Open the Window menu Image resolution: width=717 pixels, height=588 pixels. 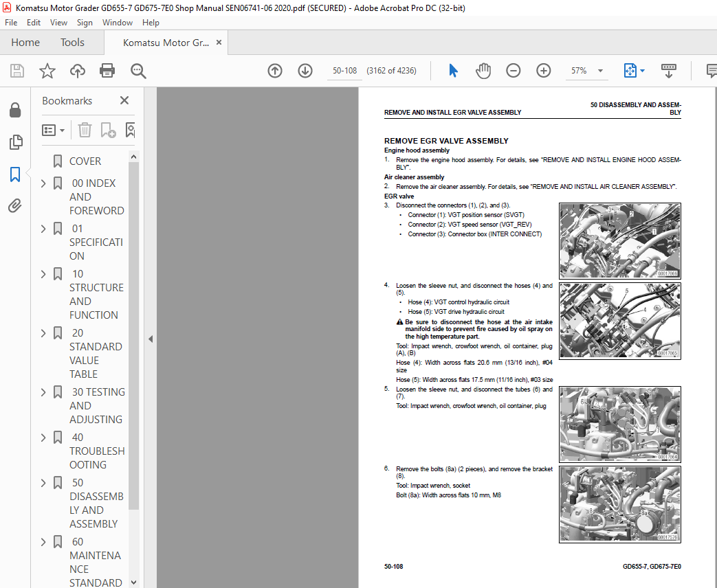point(117,23)
